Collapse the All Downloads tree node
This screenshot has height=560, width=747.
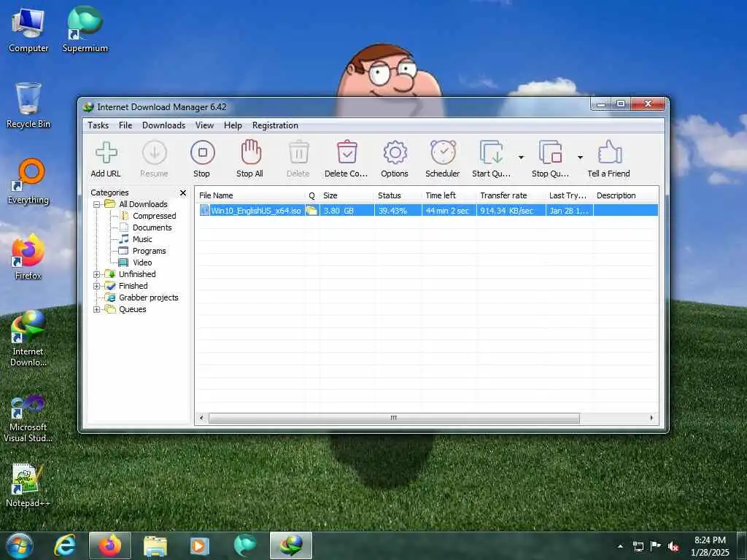coord(97,204)
